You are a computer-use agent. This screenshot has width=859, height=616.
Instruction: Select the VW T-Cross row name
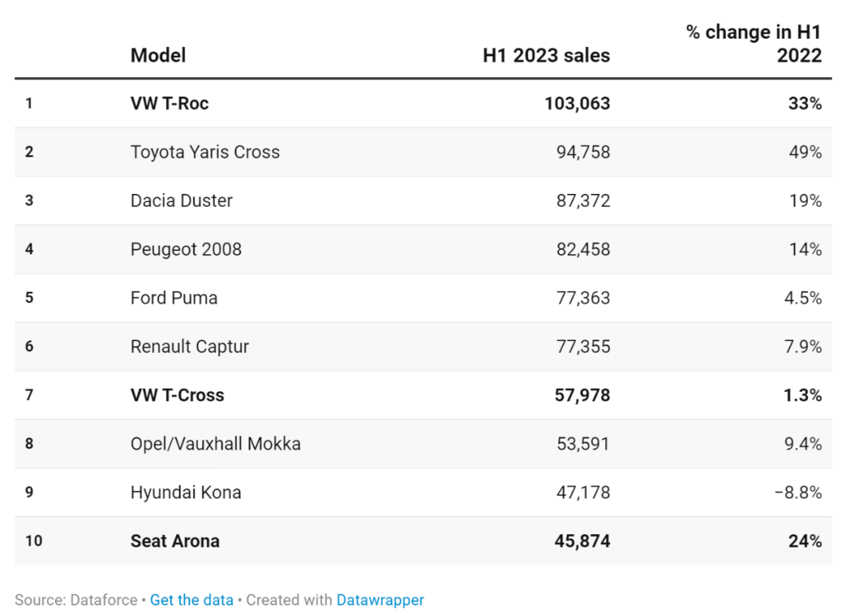[177, 395]
